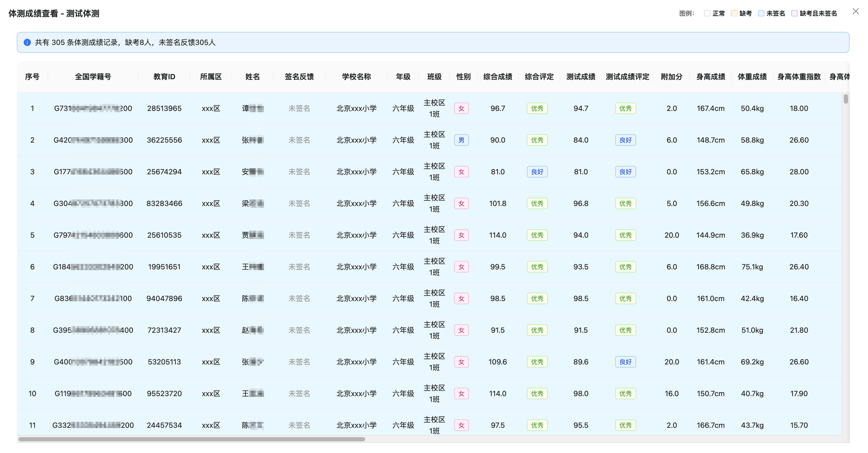Click the 姓名 column header
Viewport: 868px width, 453px height.
click(252, 77)
